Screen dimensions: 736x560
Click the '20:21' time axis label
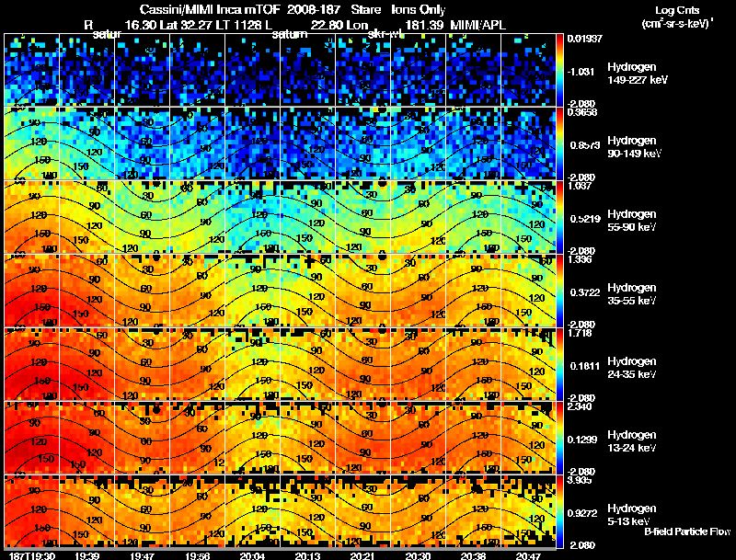(362, 555)
